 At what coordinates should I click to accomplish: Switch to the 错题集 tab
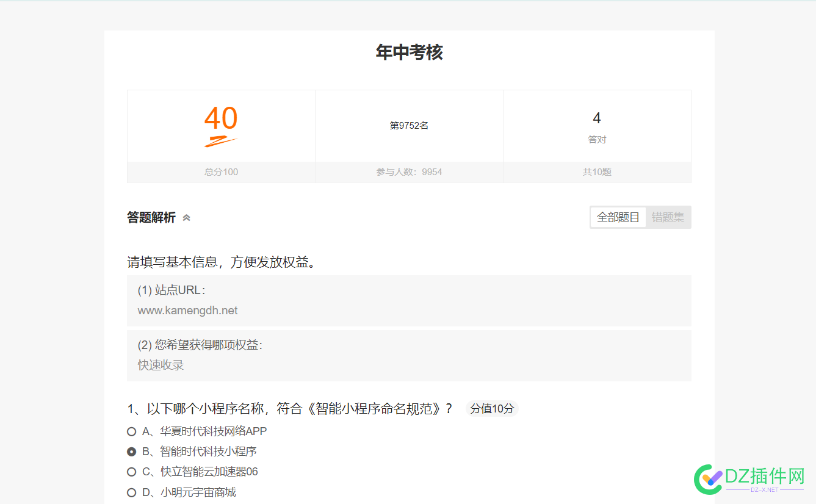point(668,217)
